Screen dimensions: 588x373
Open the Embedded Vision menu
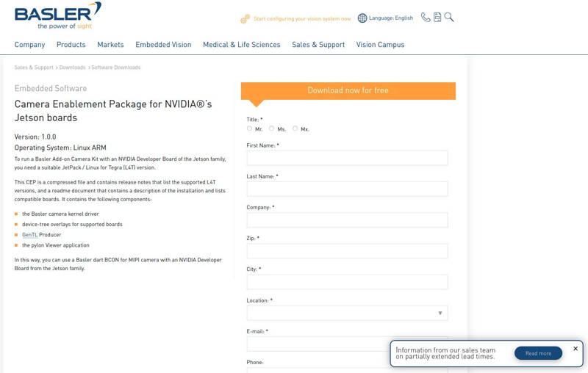pos(163,45)
